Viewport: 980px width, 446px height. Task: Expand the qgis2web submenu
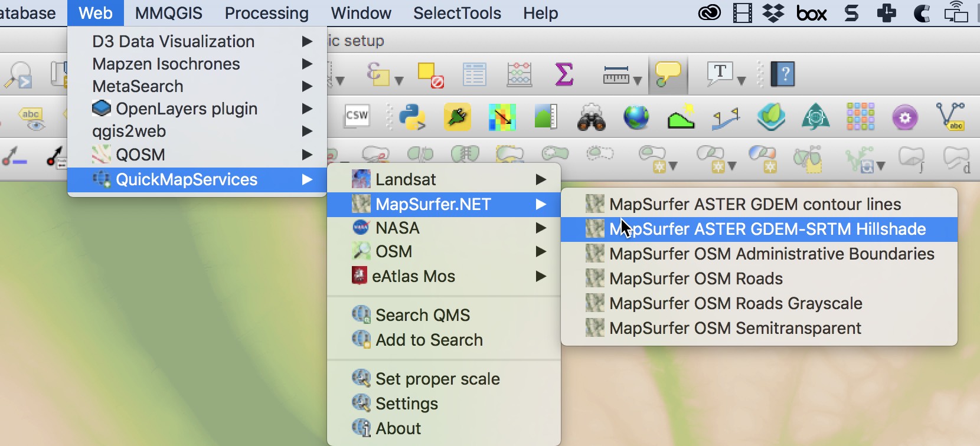tap(197, 131)
